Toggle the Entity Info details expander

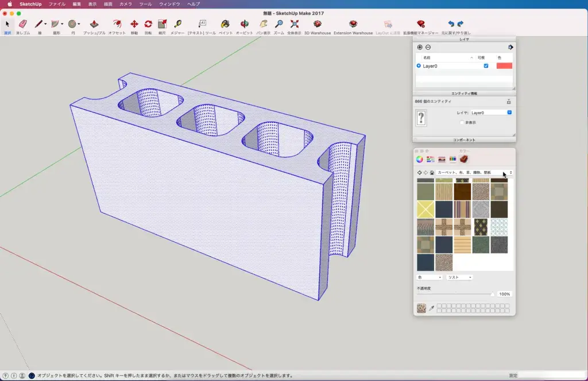(x=509, y=102)
